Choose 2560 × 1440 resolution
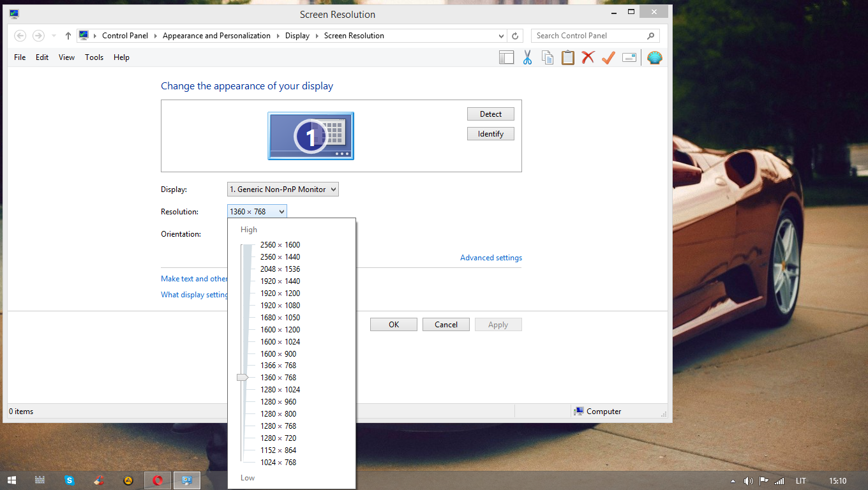Viewport: 868px width, 490px height. pos(280,257)
